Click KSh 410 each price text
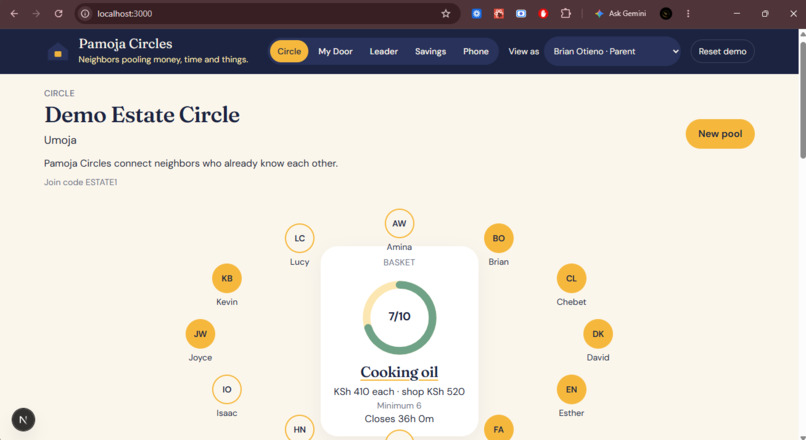The height and width of the screenshot is (440, 806). 364,392
